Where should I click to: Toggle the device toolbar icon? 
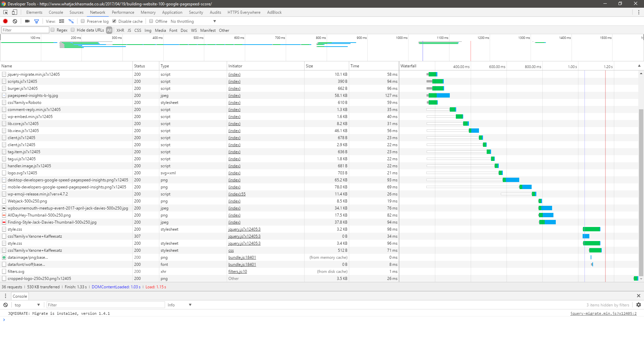tap(14, 12)
